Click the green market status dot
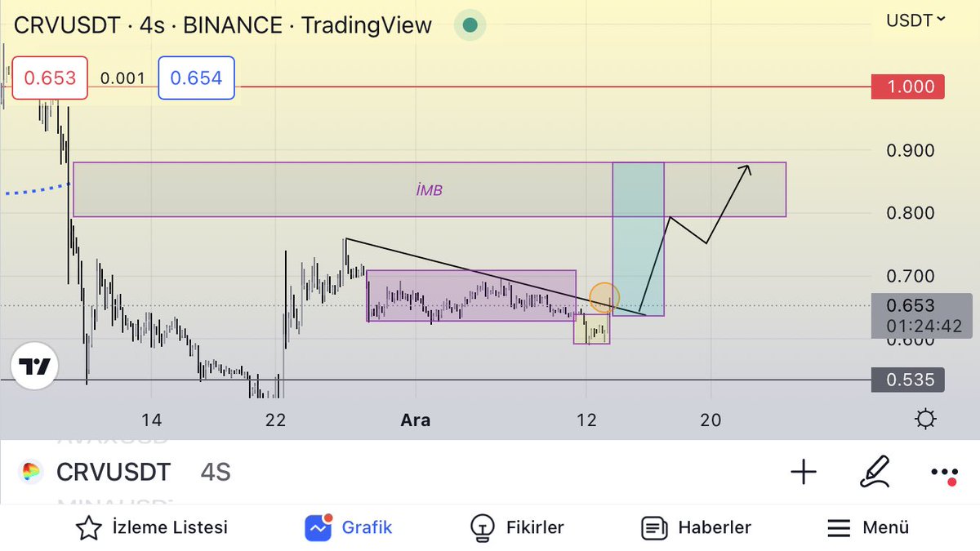980x551 pixels. click(470, 24)
